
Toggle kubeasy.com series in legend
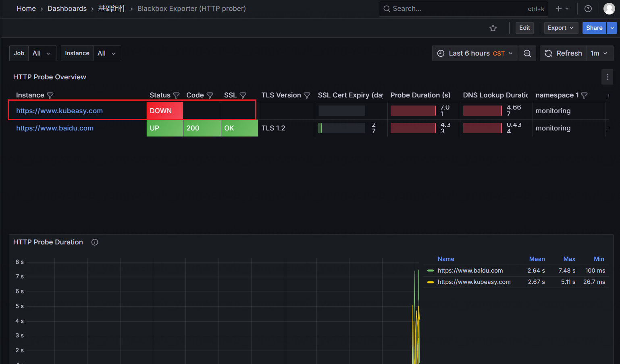pyautogui.click(x=474, y=282)
